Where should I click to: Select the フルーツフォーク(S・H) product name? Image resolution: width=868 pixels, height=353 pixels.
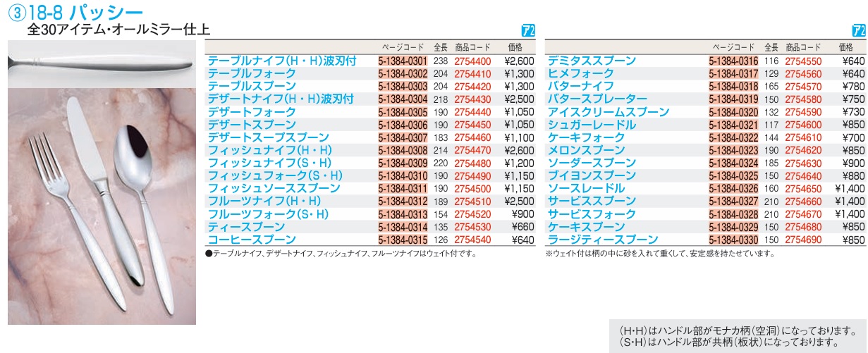(x=269, y=213)
